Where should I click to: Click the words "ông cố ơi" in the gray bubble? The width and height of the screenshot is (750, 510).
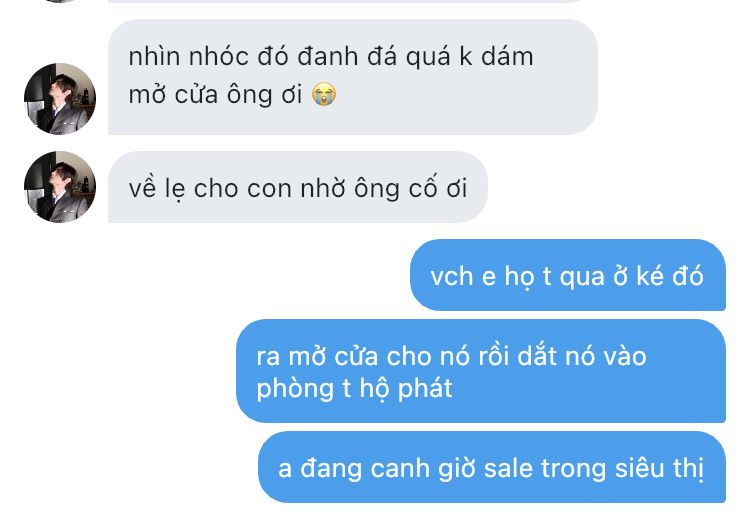point(410,188)
